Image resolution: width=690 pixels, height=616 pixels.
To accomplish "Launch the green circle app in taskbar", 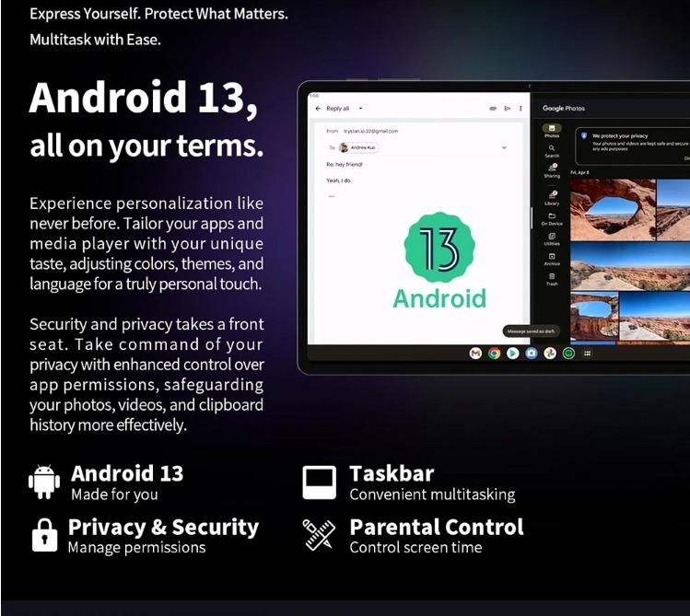I will click(568, 353).
